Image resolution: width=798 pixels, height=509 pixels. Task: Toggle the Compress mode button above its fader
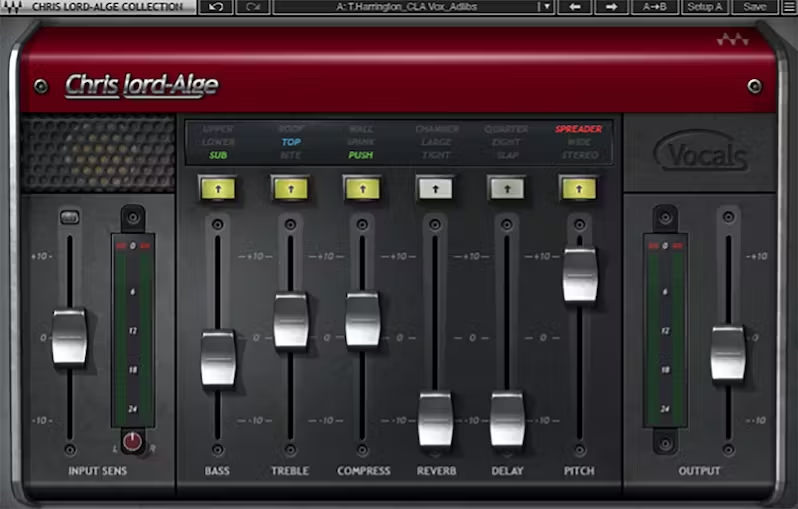362,189
